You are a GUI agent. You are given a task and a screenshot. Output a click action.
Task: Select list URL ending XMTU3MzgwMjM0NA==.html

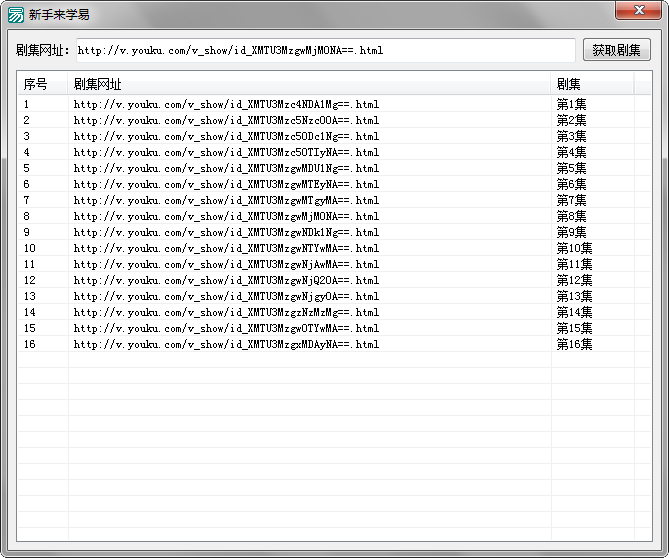[x=226, y=216]
